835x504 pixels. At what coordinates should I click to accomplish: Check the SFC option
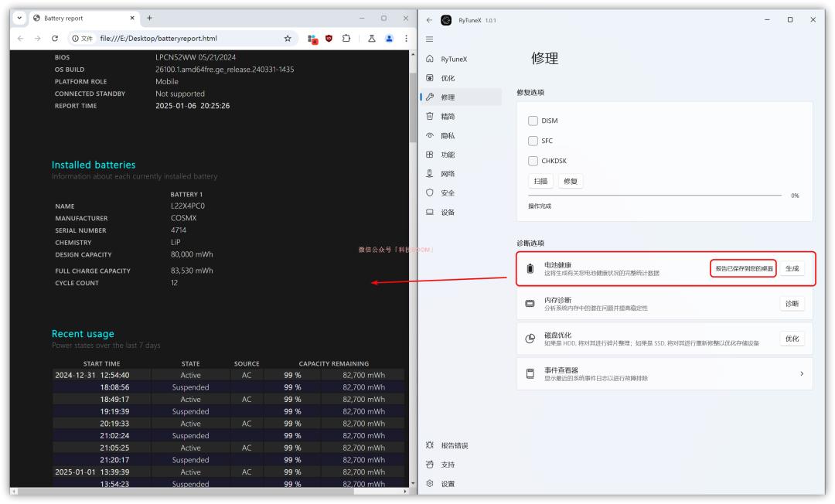click(533, 141)
